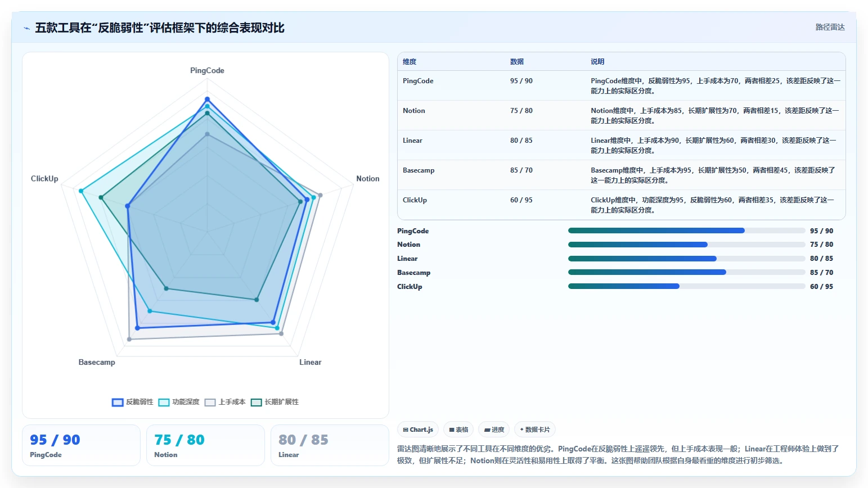Click the 数据 table column header
The height and width of the screenshot is (488, 868).
point(517,62)
